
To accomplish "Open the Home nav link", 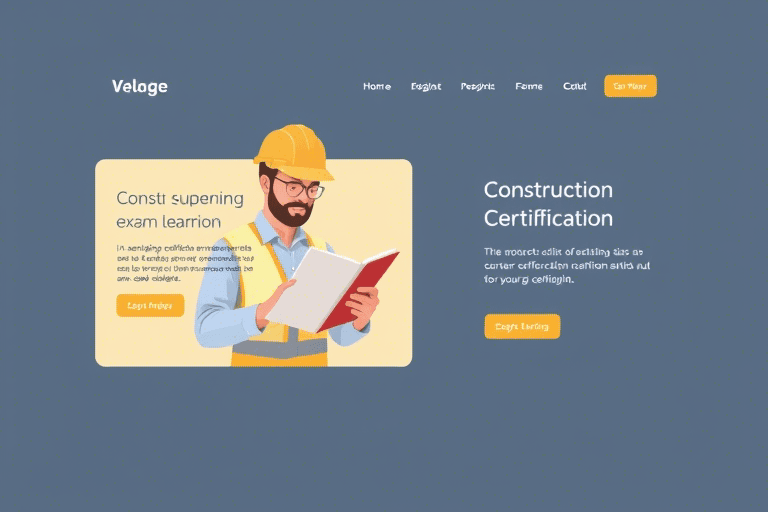I will tap(377, 86).
